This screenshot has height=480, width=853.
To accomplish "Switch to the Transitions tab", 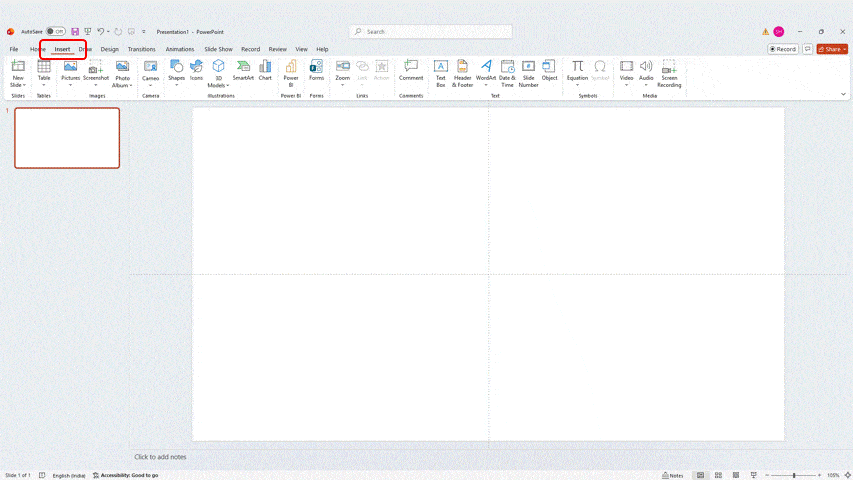I will click(141, 49).
